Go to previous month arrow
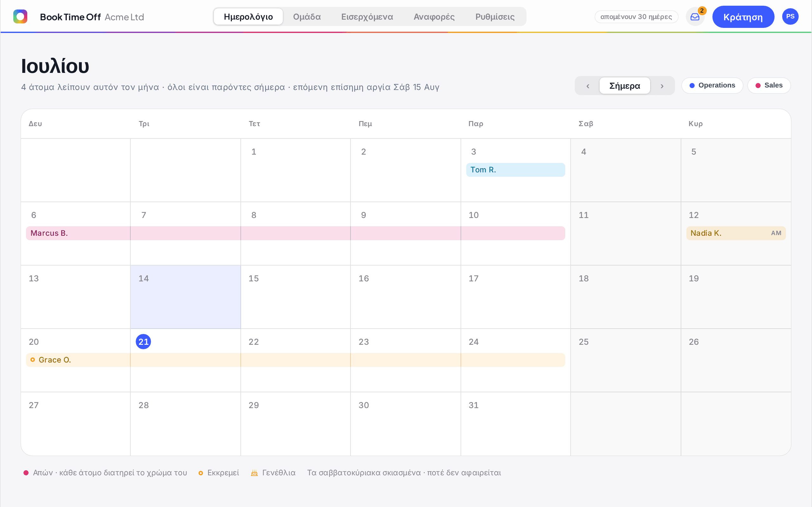This screenshot has height=507, width=812. click(588, 86)
